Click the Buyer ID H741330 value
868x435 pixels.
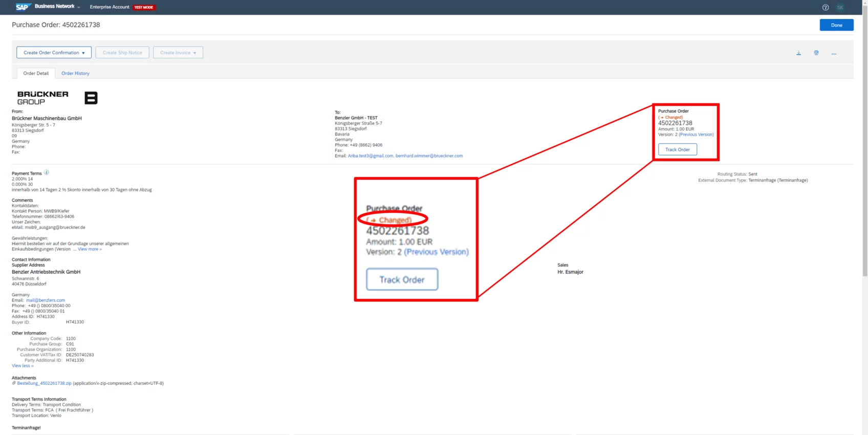pos(75,322)
